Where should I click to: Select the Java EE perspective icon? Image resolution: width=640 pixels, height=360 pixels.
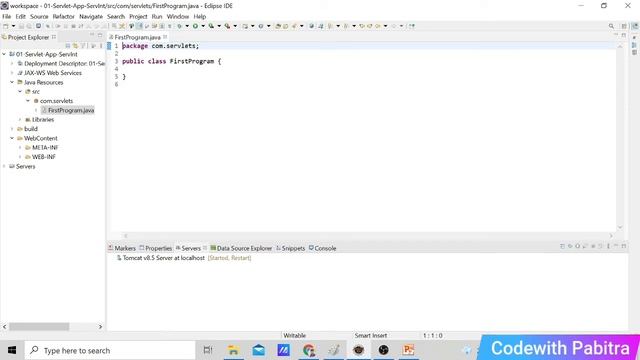coord(635,26)
